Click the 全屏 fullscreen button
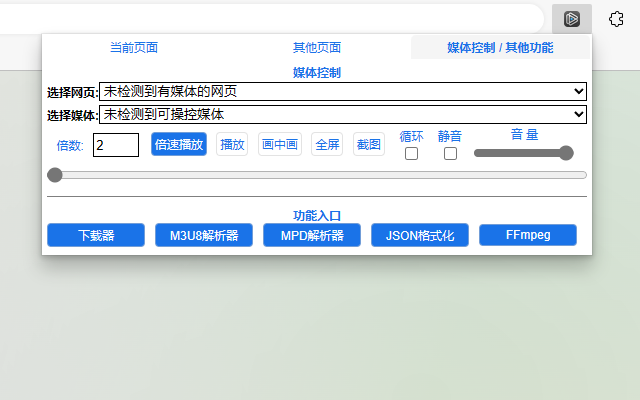Viewport: 640px width, 400px height. (327, 144)
